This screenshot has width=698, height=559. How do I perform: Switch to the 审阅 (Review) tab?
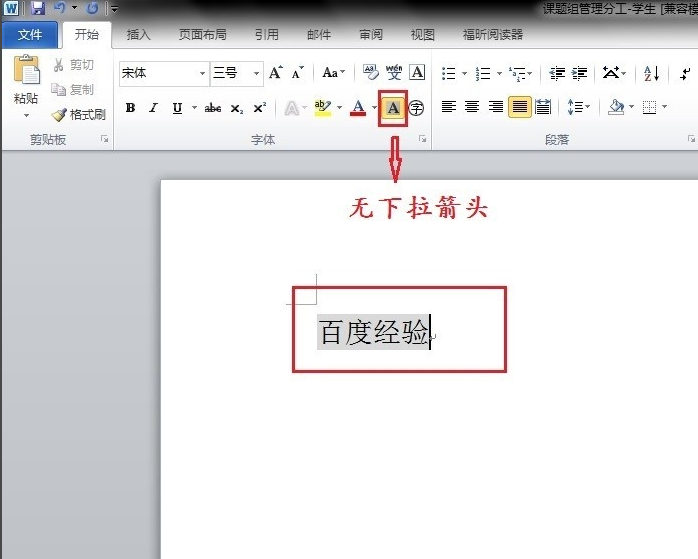(x=371, y=34)
